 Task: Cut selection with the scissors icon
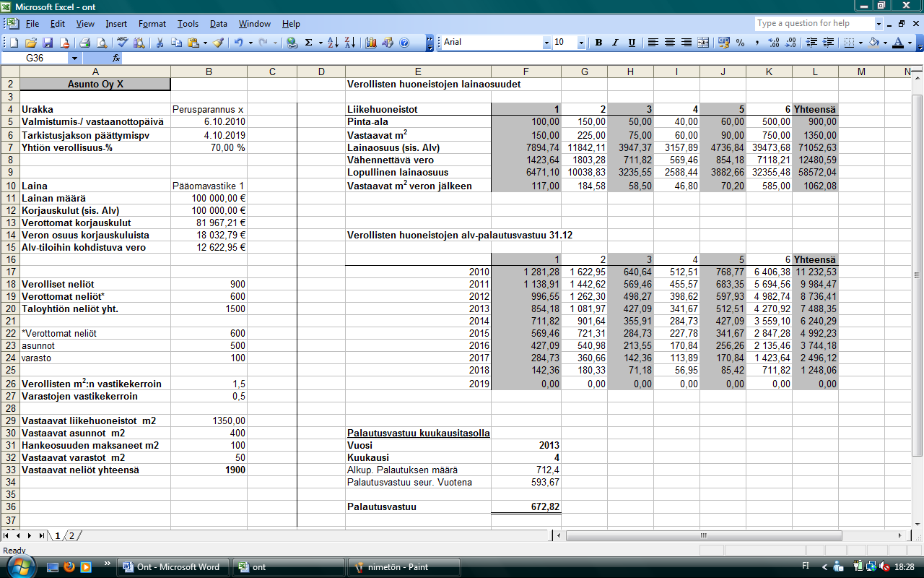pos(160,43)
